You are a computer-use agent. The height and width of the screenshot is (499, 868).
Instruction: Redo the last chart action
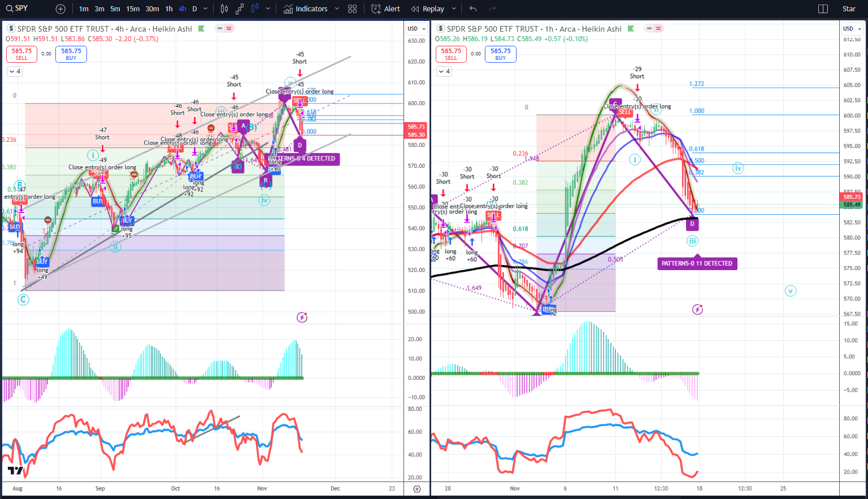click(x=492, y=9)
